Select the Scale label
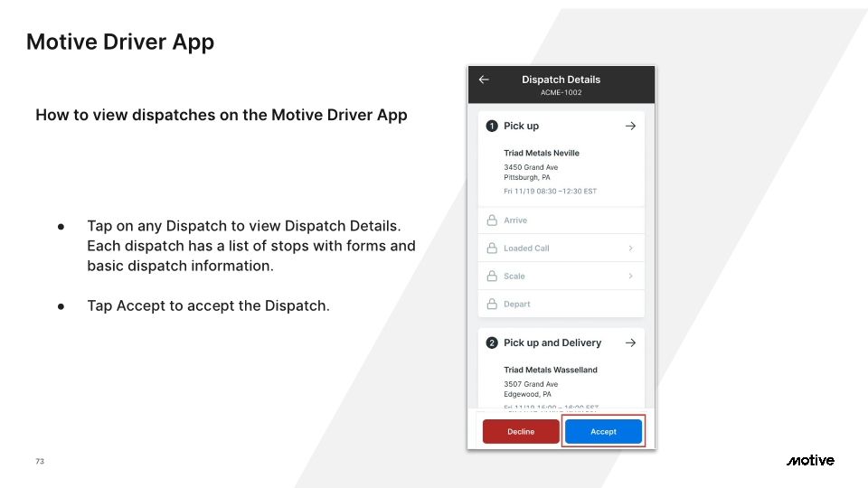Screen dimensions: 868x488 coord(514,277)
